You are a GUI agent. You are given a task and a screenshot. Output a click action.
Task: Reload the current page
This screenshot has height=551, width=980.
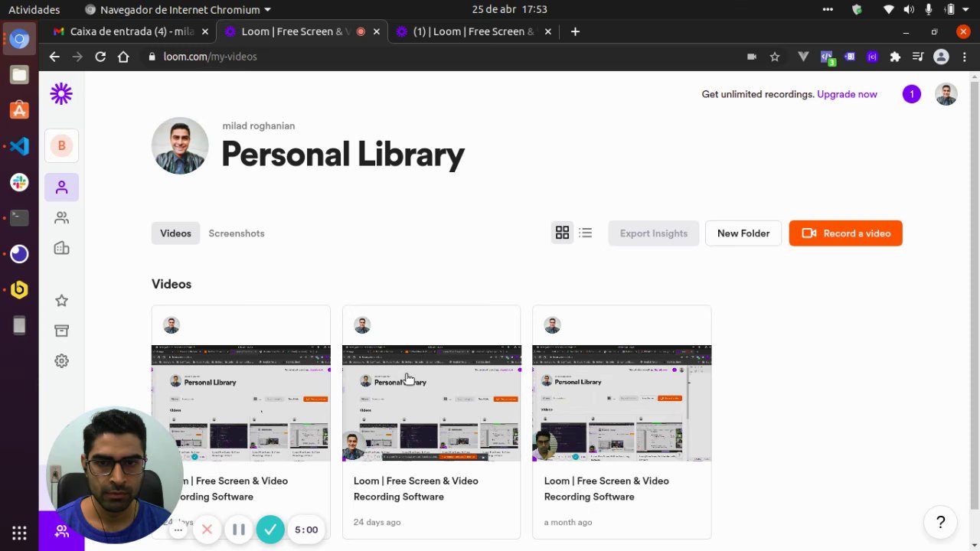tap(100, 57)
